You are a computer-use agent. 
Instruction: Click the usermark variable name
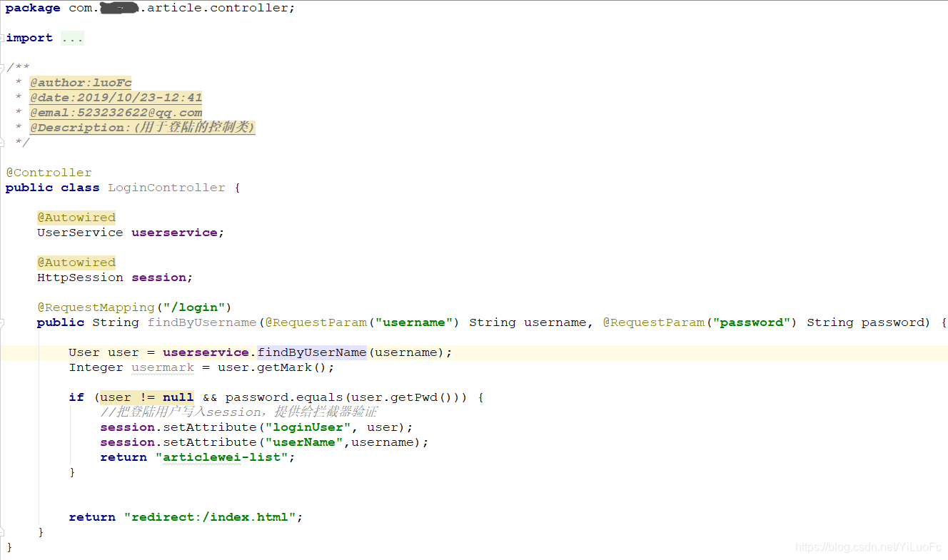pyautogui.click(x=163, y=367)
